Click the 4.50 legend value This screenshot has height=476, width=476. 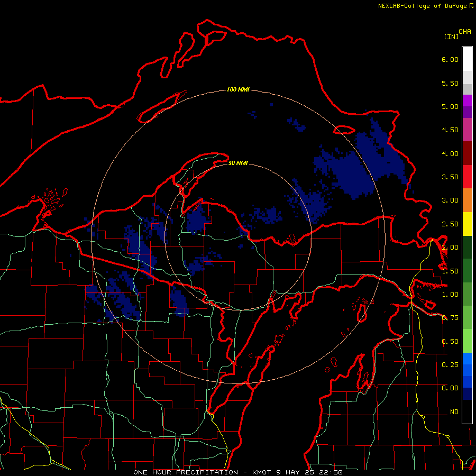tap(450, 130)
